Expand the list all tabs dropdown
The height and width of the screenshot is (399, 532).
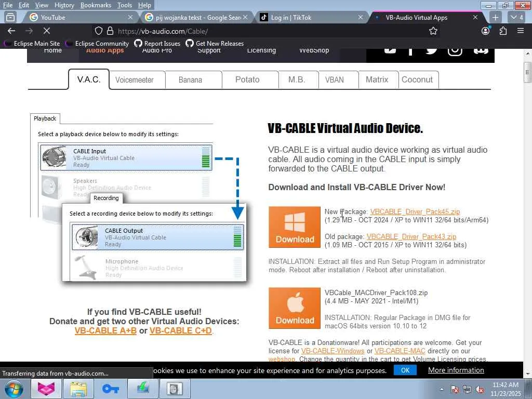coord(517,17)
